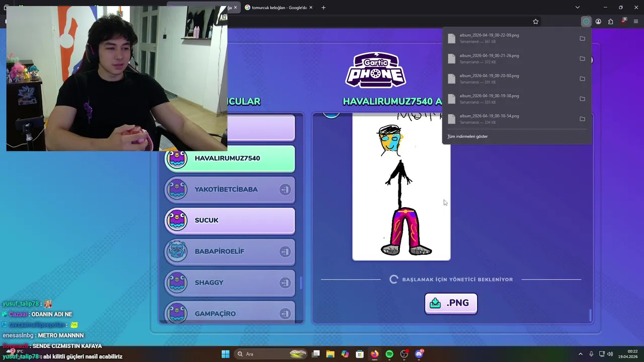Viewport: 644px width, 362px height.
Task: Click the exit icon beside GAMPAÇIRO
Action: (x=285, y=314)
